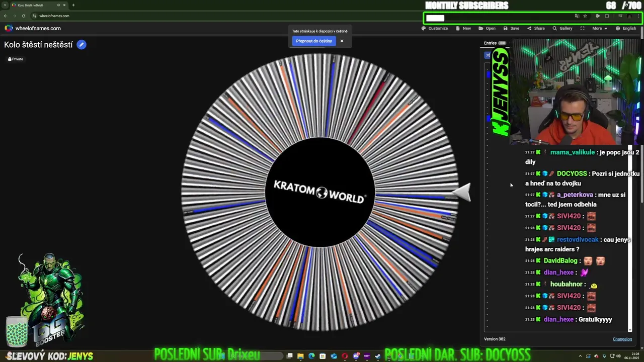The height and width of the screenshot is (362, 644).
Task: Go forward in the browser
Action: click(14, 16)
